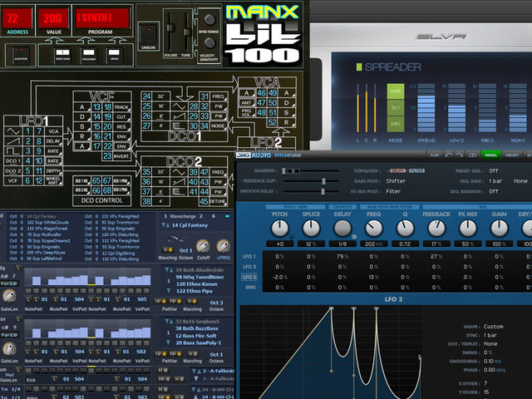The height and width of the screenshot is (399, 532).
Task: Click the FLAT button in Pitchfunk toolbar
Action: click(x=435, y=155)
